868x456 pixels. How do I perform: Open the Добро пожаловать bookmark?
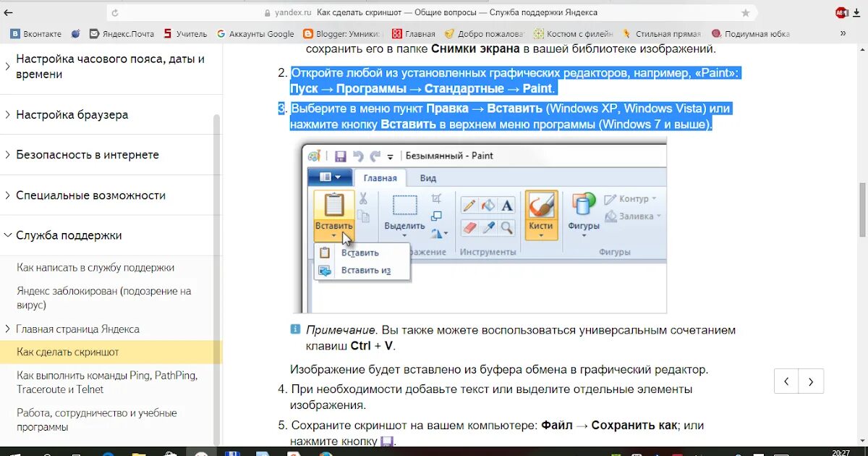(x=484, y=33)
